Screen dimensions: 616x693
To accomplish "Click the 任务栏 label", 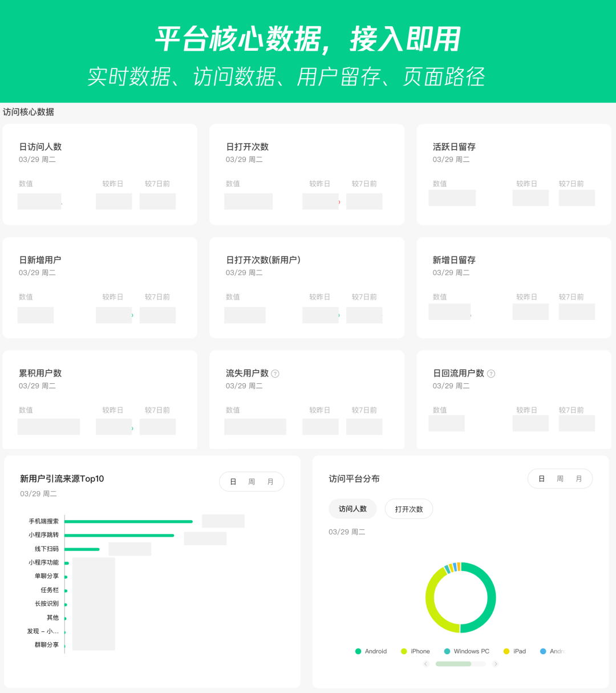I will (x=50, y=590).
